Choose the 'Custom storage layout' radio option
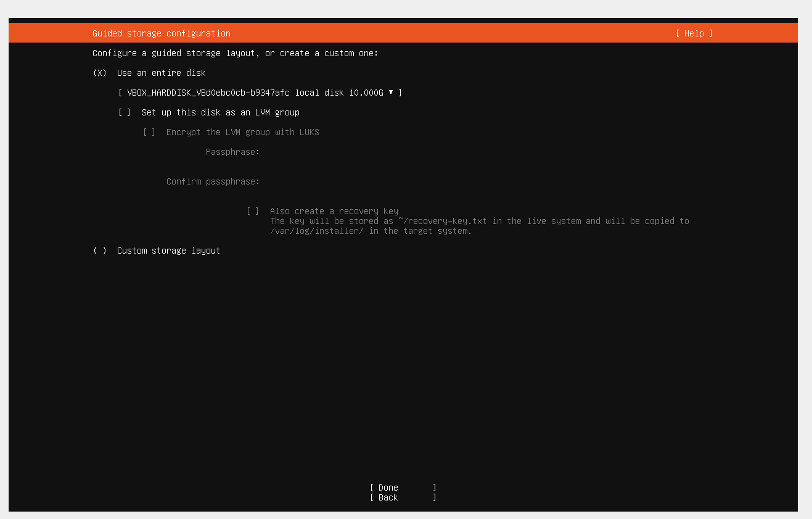The width and height of the screenshot is (812, 519). (100, 251)
